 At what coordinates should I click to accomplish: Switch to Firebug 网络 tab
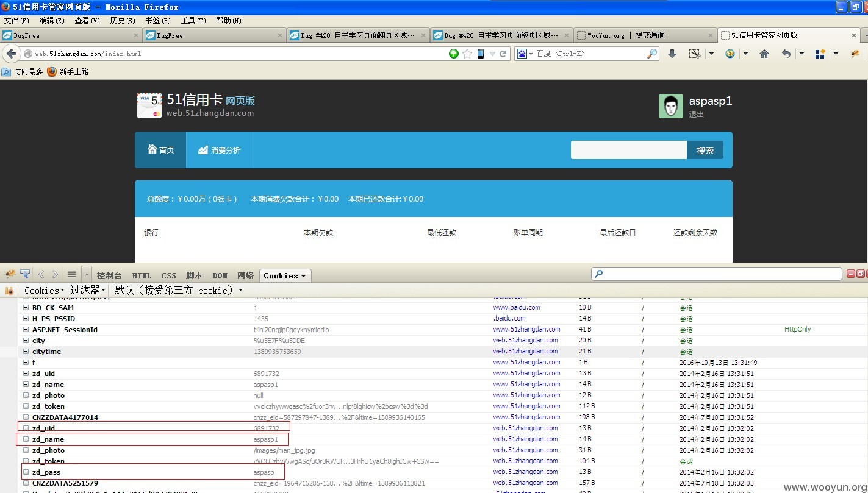[x=245, y=275]
